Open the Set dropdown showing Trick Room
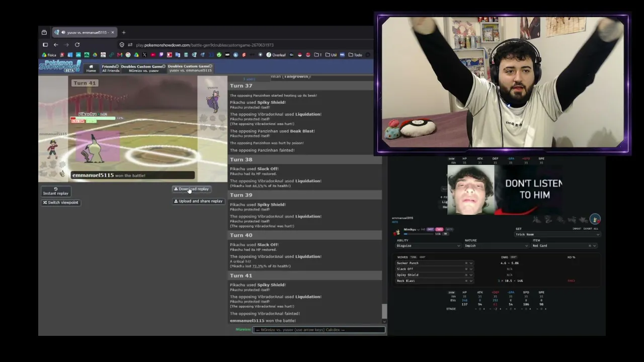Screen dimensions: 644x362 pyautogui.click(x=557, y=234)
